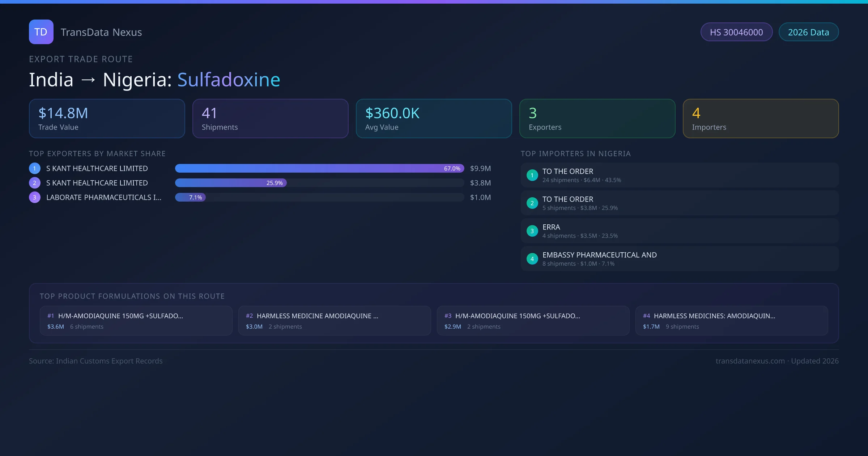Click the rank 1 exporter circle icon
This screenshot has width=868, height=456.
pos(35,168)
